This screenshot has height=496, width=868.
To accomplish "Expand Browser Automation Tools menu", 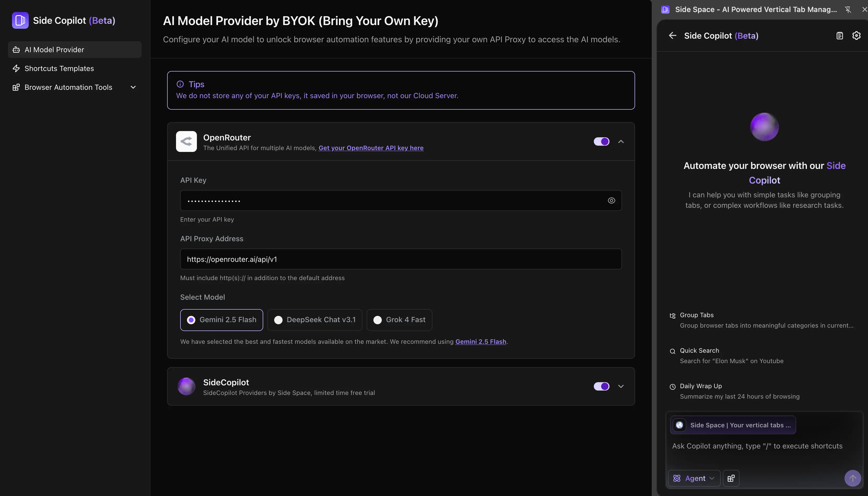I will coord(133,87).
